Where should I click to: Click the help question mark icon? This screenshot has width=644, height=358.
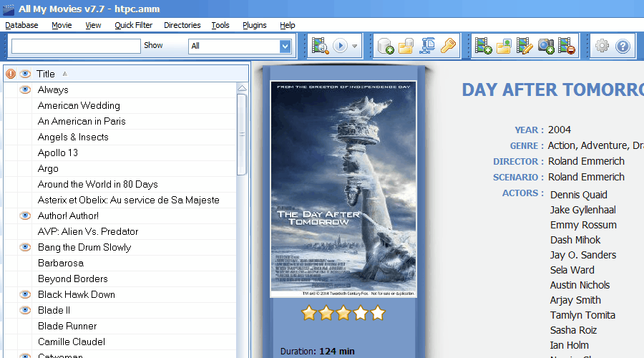tap(623, 46)
